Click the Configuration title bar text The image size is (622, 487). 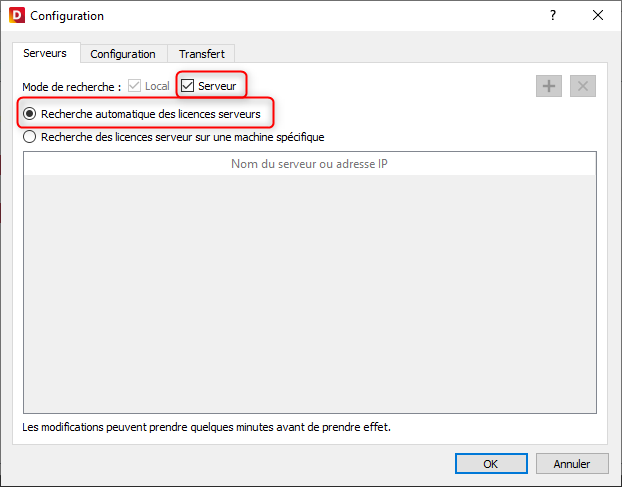(67, 16)
